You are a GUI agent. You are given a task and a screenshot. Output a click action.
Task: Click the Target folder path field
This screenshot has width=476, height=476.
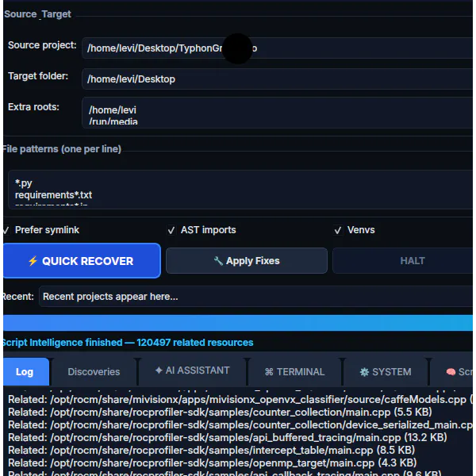[277, 79]
